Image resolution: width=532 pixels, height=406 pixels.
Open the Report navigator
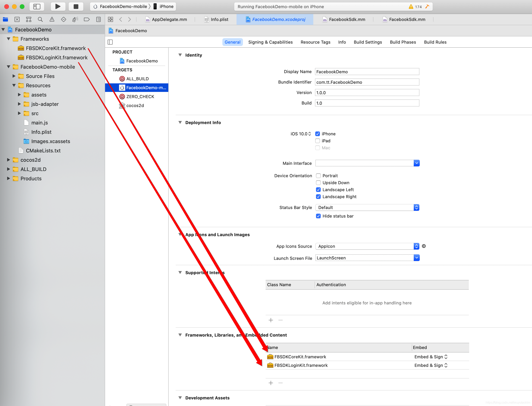[x=98, y=19]
